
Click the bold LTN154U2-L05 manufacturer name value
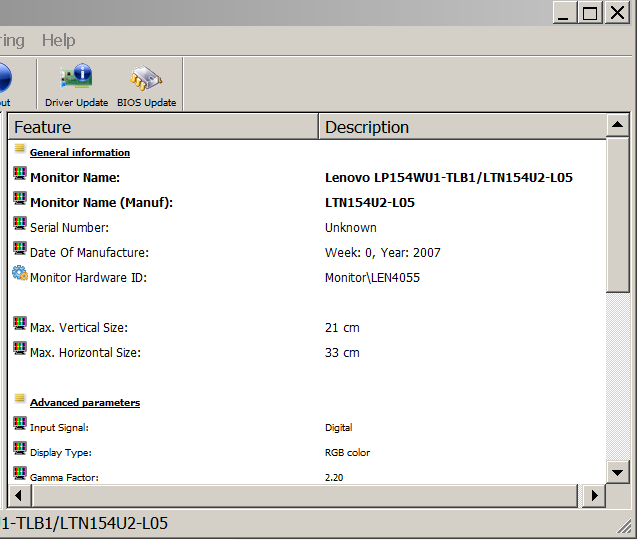coord(370,203)
